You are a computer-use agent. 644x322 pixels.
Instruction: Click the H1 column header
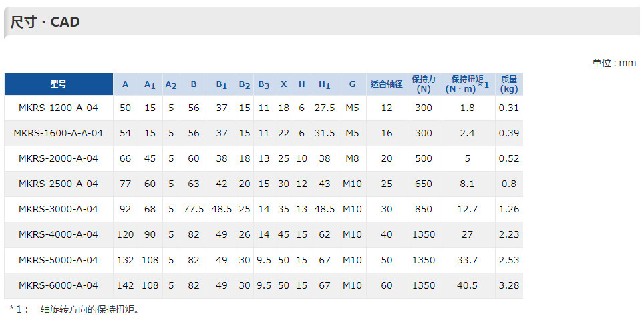325,84
